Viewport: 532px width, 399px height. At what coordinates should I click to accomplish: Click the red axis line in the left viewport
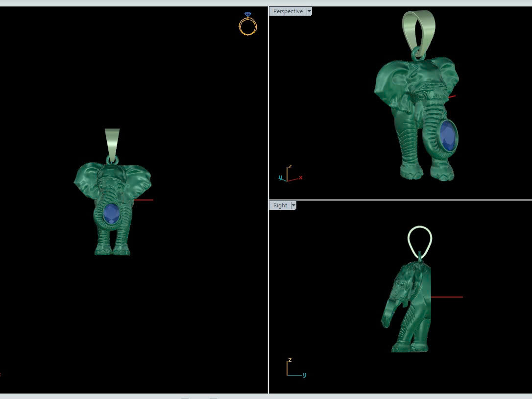click(144, 200)
